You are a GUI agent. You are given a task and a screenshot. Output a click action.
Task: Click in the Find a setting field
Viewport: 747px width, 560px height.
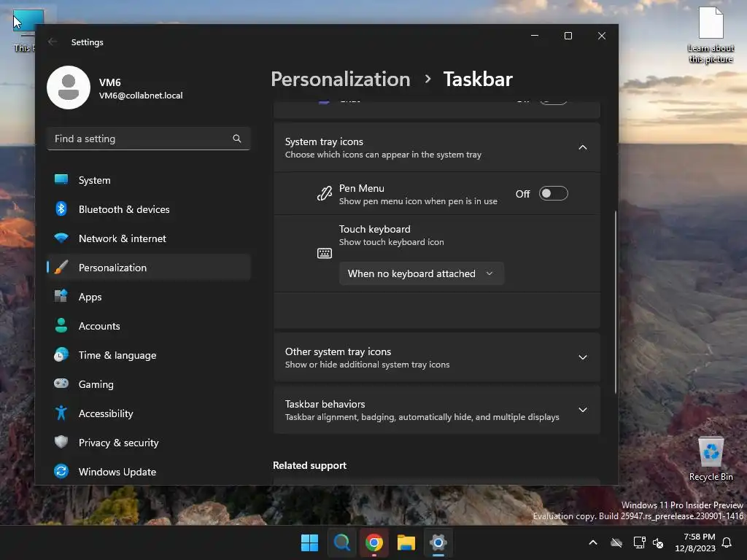(x=149, y=139)
